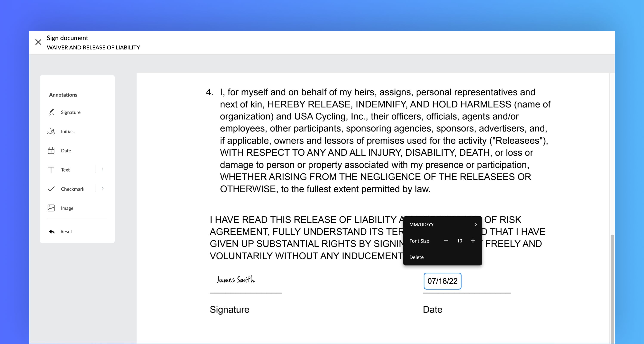Screen dimensions: 644x344
Task: Select the Initials annotation tool
Action: point(68,132)
